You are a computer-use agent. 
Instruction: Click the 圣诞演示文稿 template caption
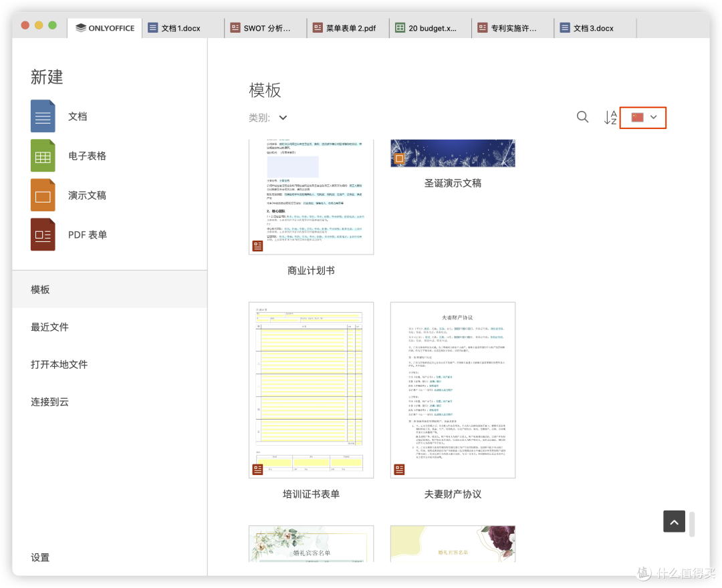coord(453,183)
